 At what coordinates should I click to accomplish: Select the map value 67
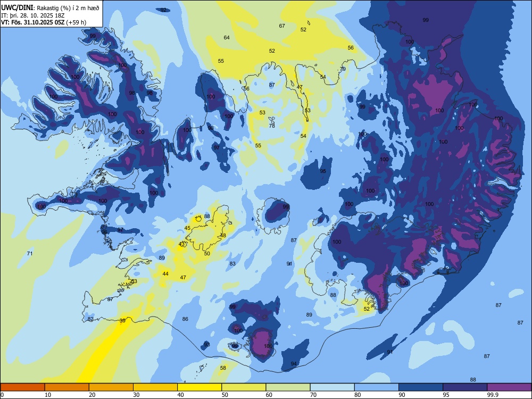pyautogui.click(x=282, y=26)
